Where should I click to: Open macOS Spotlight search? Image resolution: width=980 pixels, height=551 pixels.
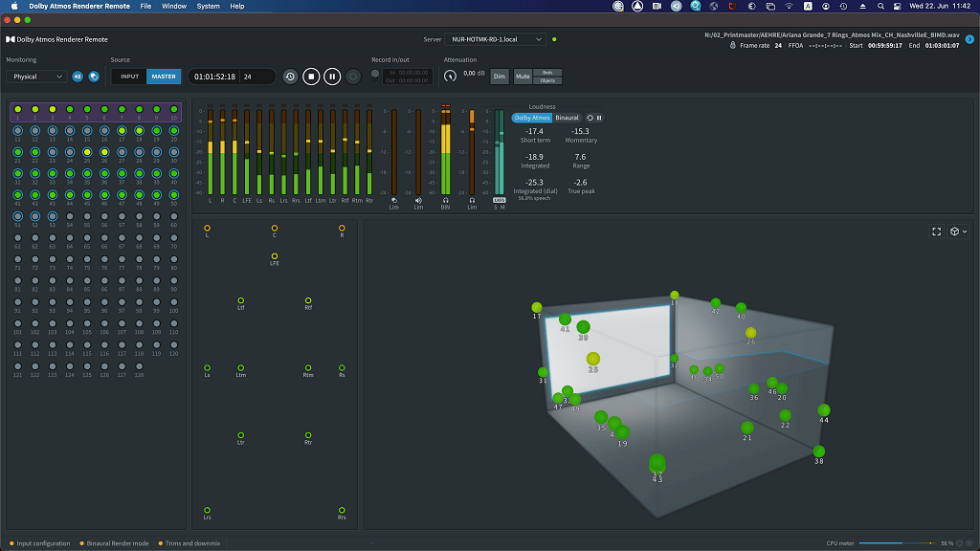click(880, 7)
